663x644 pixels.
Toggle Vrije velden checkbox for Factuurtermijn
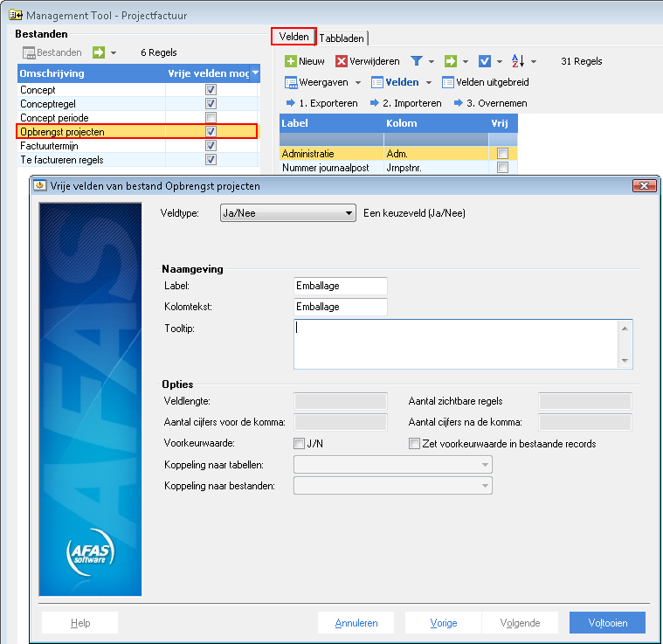click(211, 145)
